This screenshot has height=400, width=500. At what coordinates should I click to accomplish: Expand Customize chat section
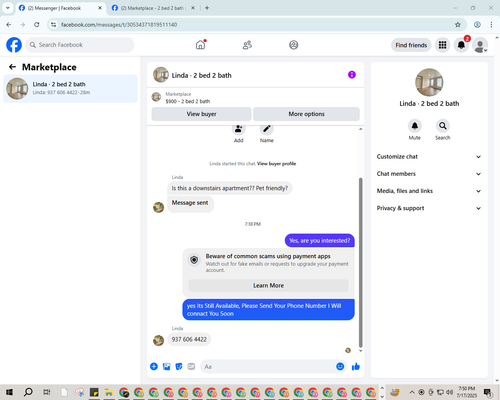(429, 157)
